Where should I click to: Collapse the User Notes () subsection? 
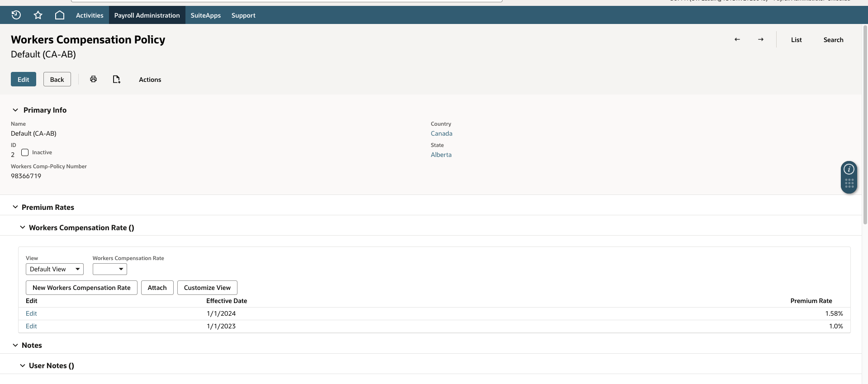click(x=23, y=365)
